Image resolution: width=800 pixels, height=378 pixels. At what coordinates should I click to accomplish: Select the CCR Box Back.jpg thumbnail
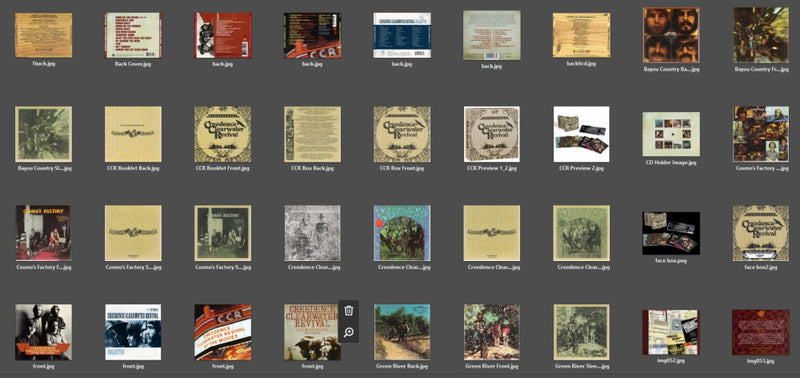pyautogui.click(x=312, y=134)
